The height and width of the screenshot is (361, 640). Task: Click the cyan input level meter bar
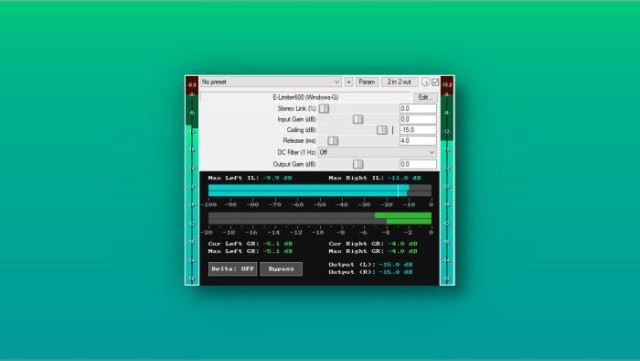[x=309, y=190]
